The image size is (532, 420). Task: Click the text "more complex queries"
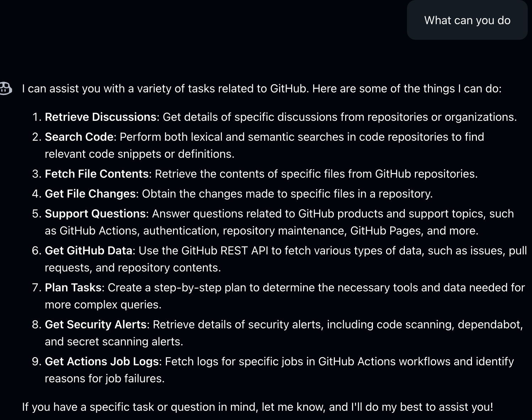(x=103, y=305)
